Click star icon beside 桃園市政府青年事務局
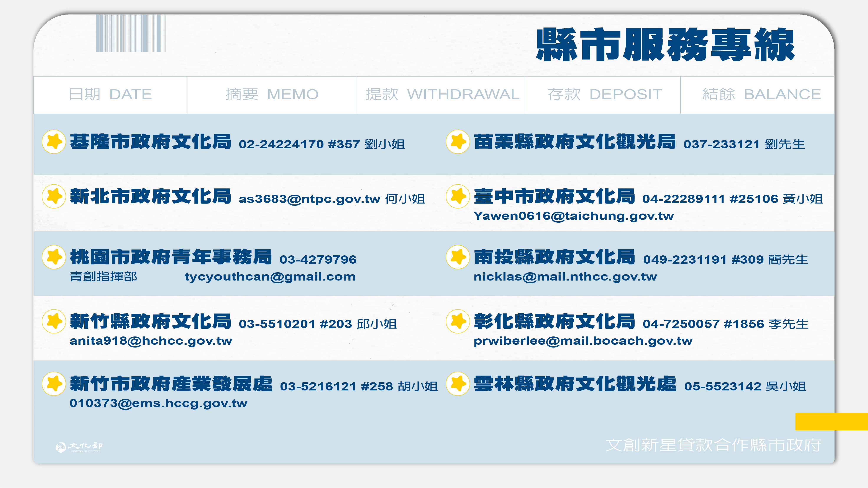The width and height of the screenshot is (868, 488). pos(54,257)
